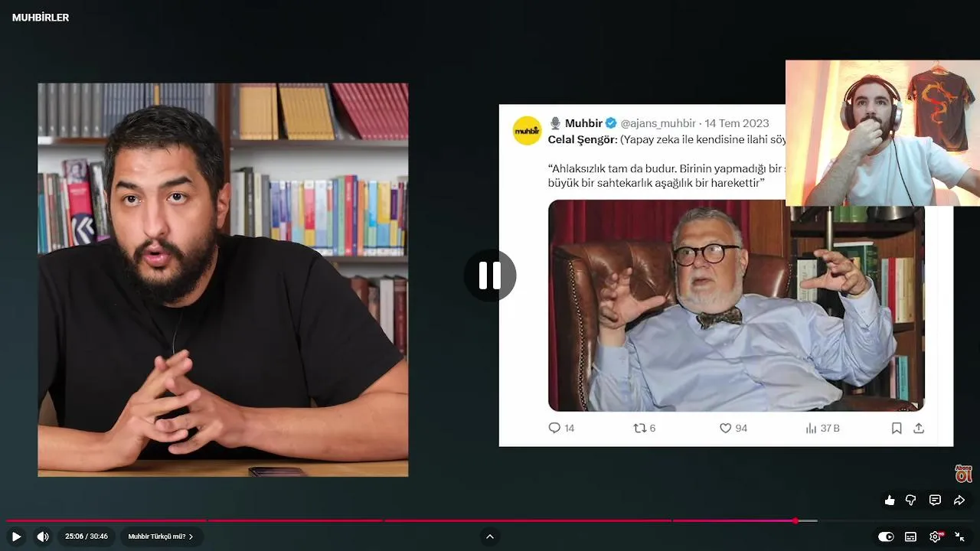The height and width of the screenshot is (551, 980).
Task: Toggle the autoplay switch
Action: (886, 536)
